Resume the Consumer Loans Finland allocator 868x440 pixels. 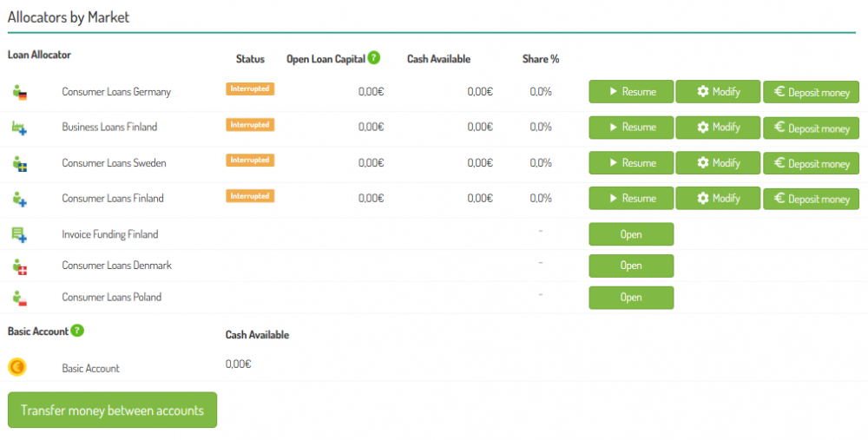click(631, 198)
